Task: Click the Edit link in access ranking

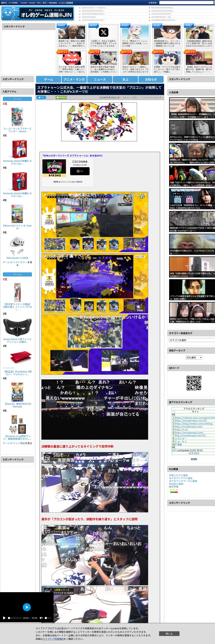Action: pos(174,450)
